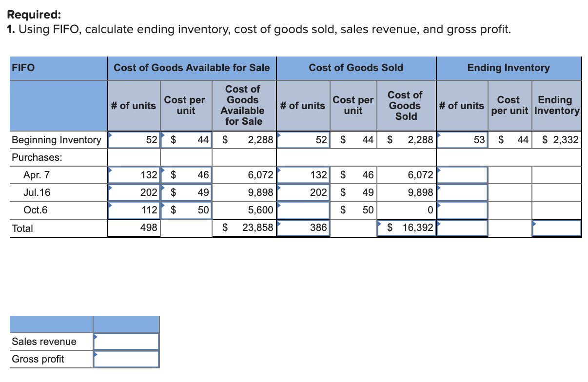Click the empty Jul.16 ending inventory units cell
This screenshot has width=588, height=382.
pos(462,192)
